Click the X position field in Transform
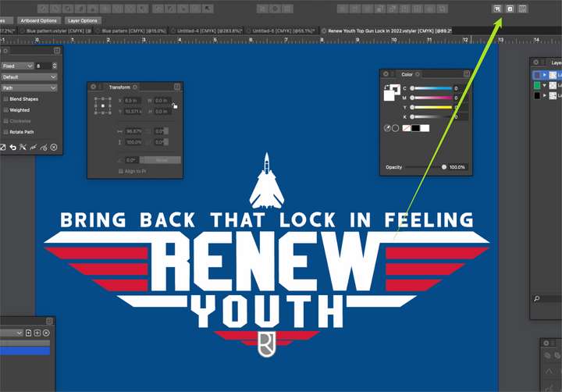The height and width of the screenshot is (392, 562). pos(133,101)
